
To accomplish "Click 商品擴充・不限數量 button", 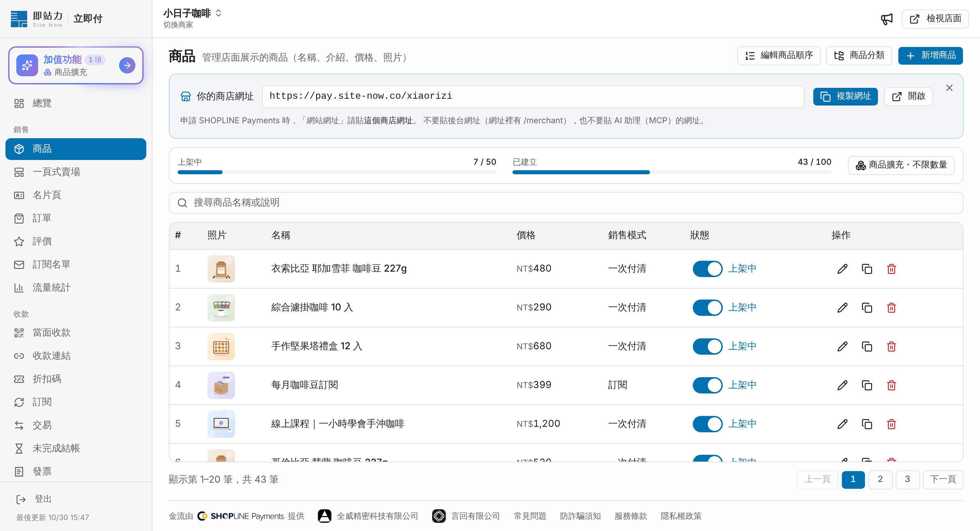I will (901, 165).
